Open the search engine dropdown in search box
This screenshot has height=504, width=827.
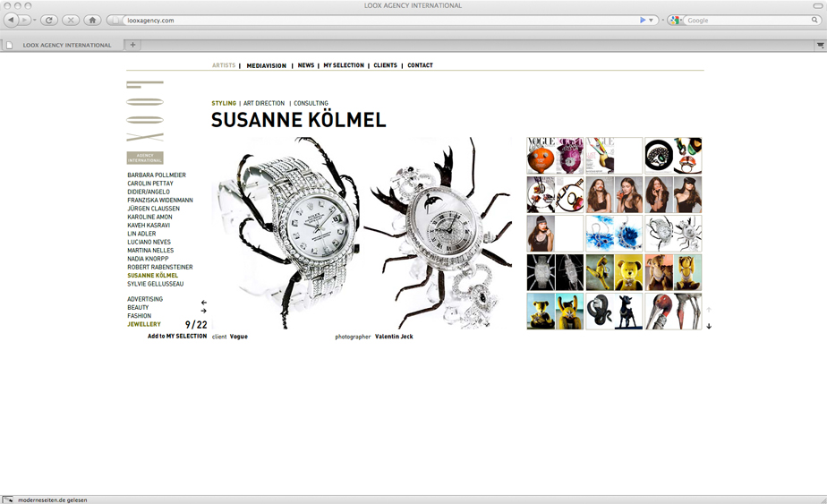677,20
